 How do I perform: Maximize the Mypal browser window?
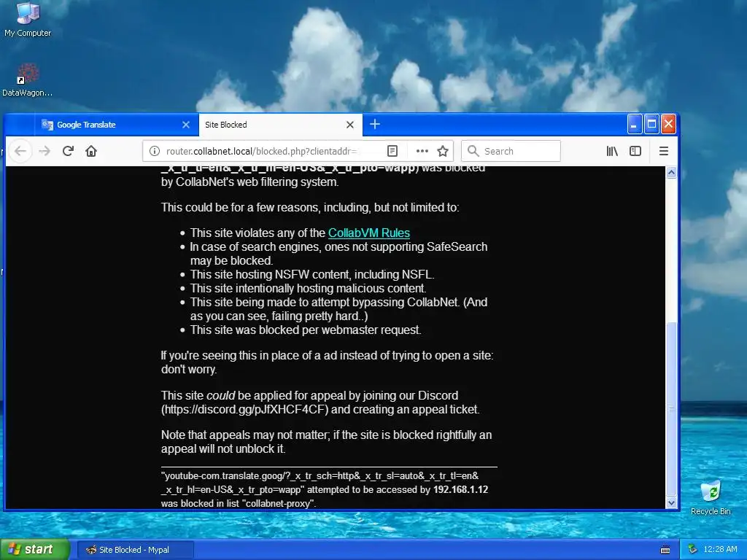(651, 124)
